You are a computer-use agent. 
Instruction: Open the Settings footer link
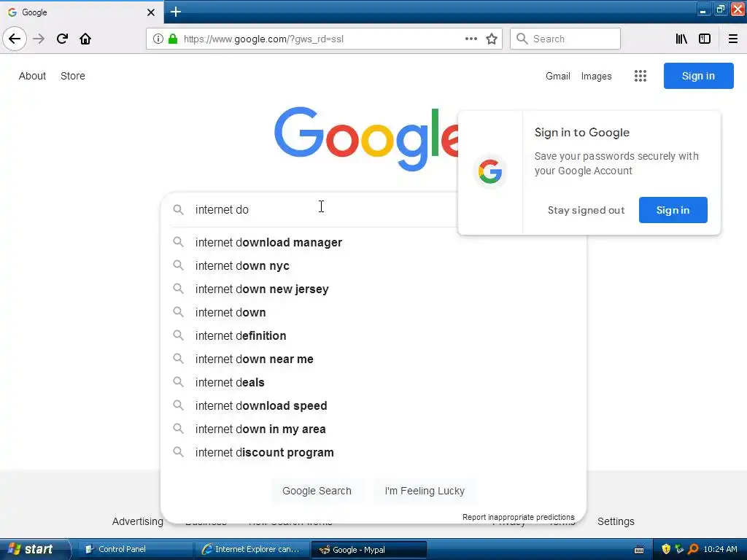click(x=616, y=521)
